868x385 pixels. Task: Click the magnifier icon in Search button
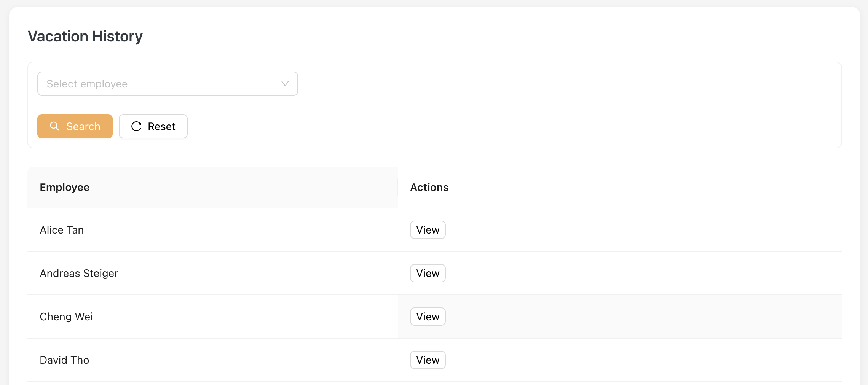point(55,126)
